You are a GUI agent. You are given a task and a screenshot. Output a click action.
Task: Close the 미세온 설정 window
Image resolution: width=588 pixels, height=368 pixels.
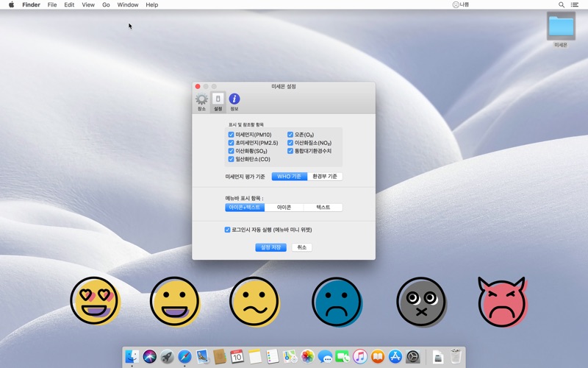coord(198,86)
